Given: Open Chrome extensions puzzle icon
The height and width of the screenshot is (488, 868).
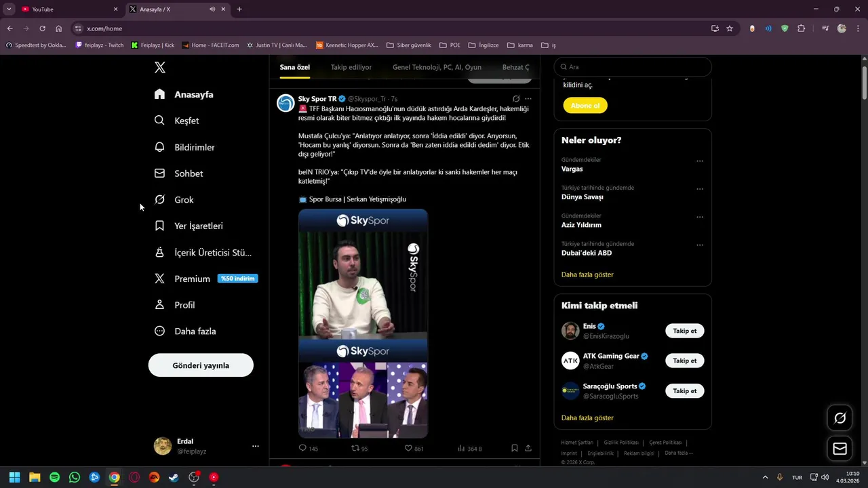Looking at the screenshot, I should click(x=801, y=28).
